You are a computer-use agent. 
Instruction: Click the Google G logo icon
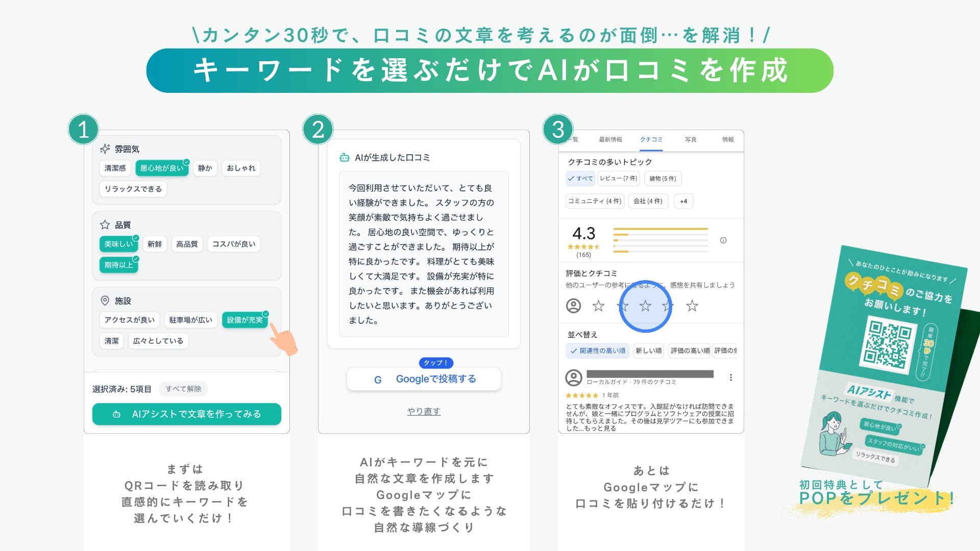pos(378,380)
